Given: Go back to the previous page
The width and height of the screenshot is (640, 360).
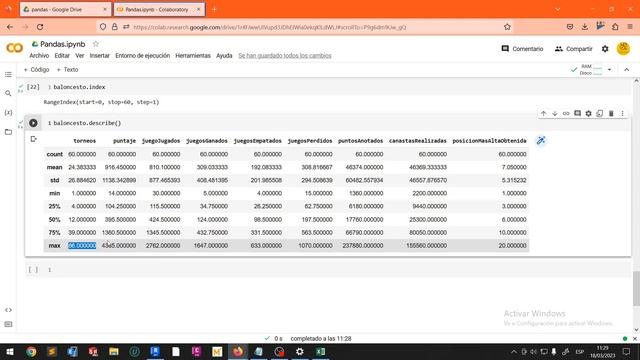Looking at the screenshot, I should pos(10,27).
